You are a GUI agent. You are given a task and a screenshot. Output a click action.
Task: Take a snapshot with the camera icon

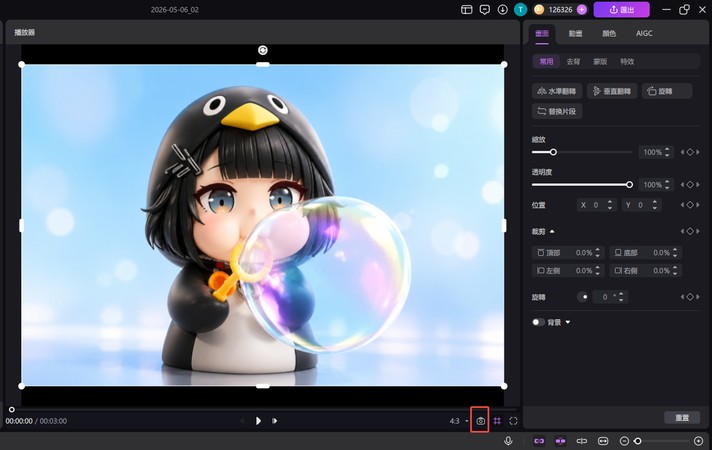[x=480, y=421]
